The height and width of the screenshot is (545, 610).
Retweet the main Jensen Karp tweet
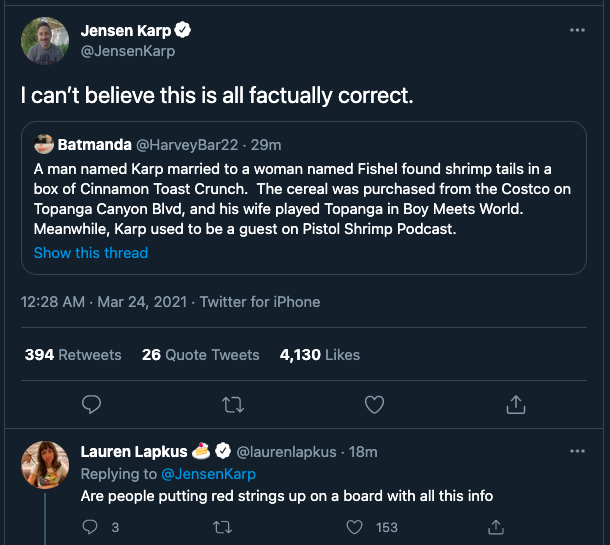click(x=232, y=404)
